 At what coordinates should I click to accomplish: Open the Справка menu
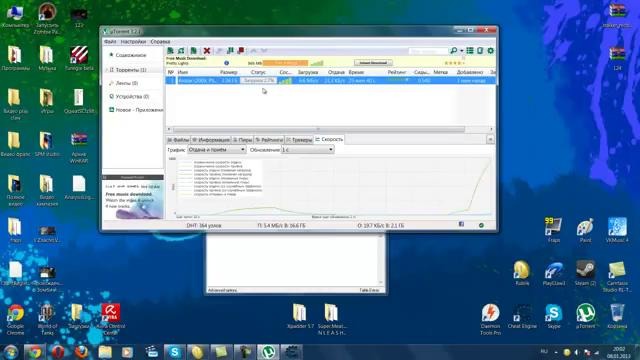[160, 42]
